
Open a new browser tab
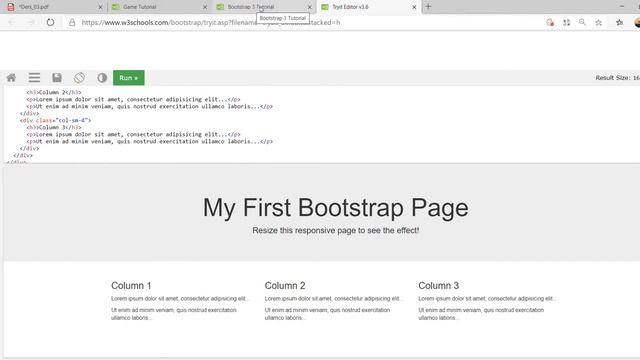coord(428,7)
